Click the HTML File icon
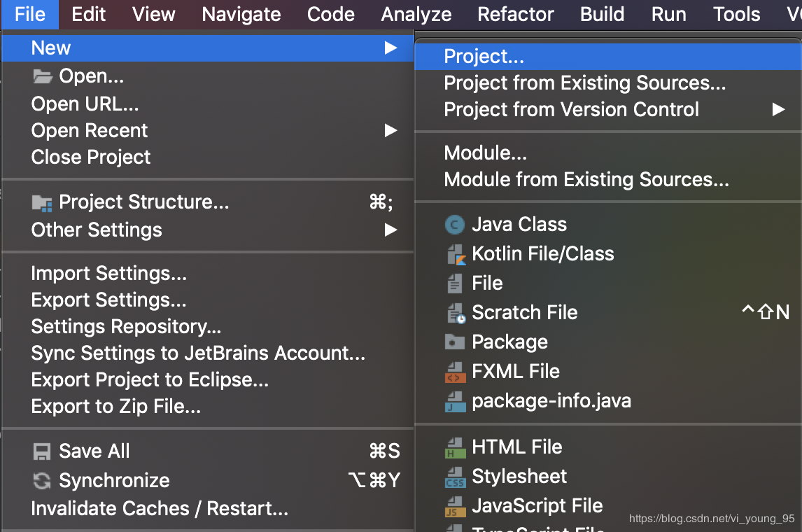The width and height of the screenshot is (802, 532). 455,447
